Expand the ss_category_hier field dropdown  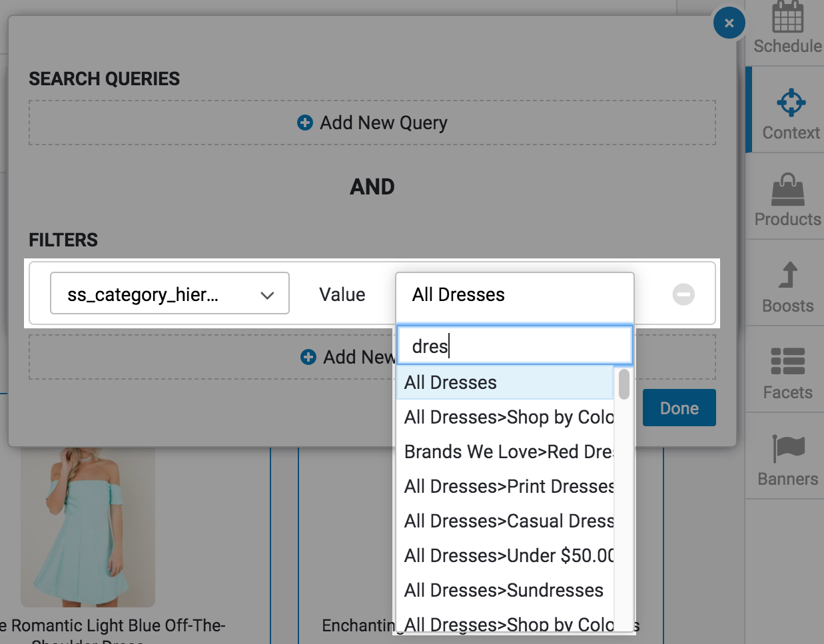click(170, 294)
